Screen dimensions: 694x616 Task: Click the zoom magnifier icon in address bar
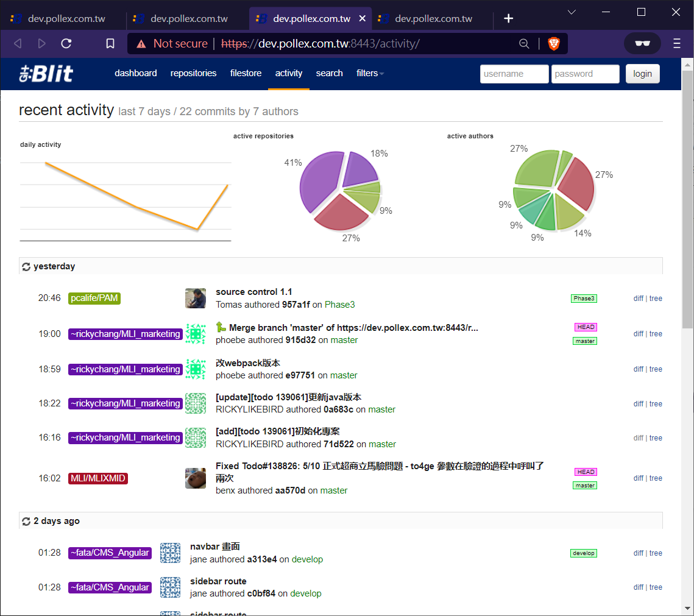(524, 43)
